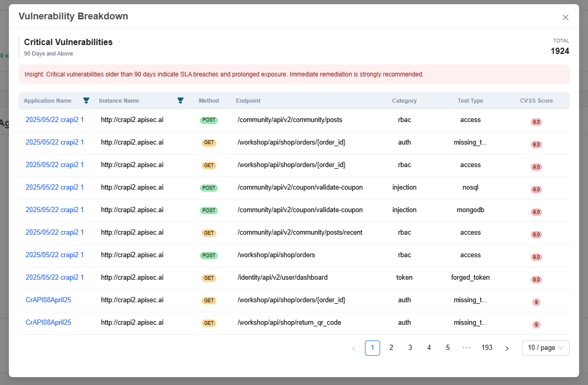
Task: Select the /workshop/api/shop/return_qr_code endpoint
Action: (x=289, y=323)
